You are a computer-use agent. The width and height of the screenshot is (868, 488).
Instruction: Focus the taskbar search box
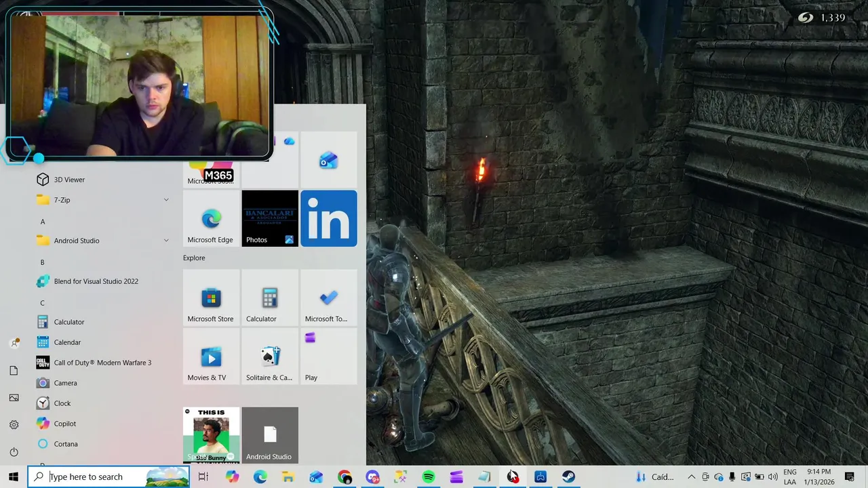point(108,476)
